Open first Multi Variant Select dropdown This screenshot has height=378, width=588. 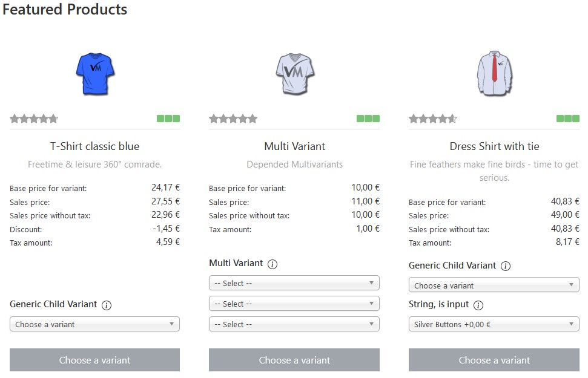tap(294, 283)
